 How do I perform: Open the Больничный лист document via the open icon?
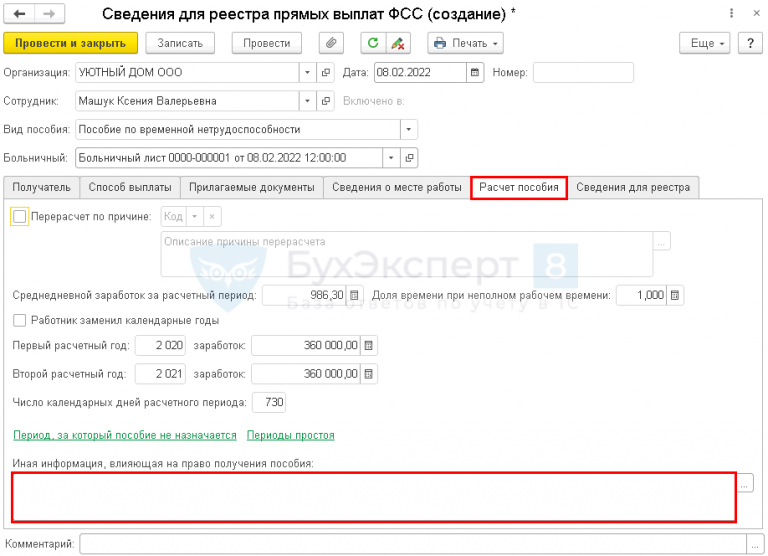coord(409,158)
